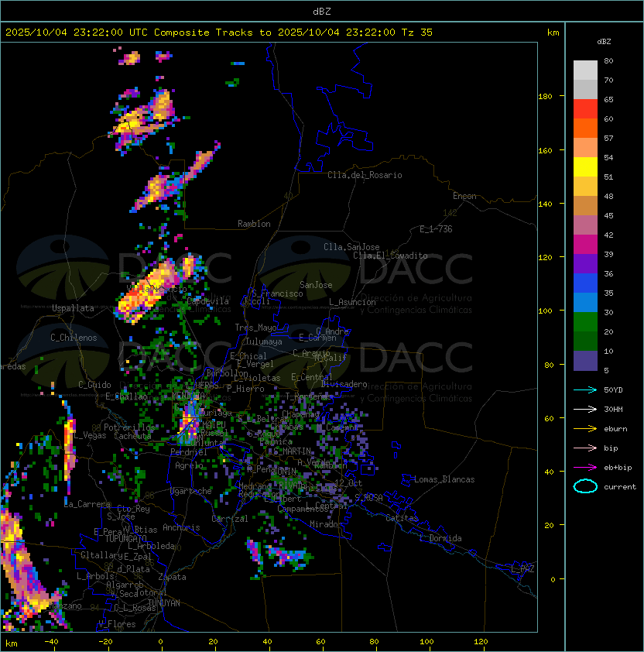Click the 'eb+bip' legend label
The width and height of the screenshot is (644, 652).
point(618,468)
